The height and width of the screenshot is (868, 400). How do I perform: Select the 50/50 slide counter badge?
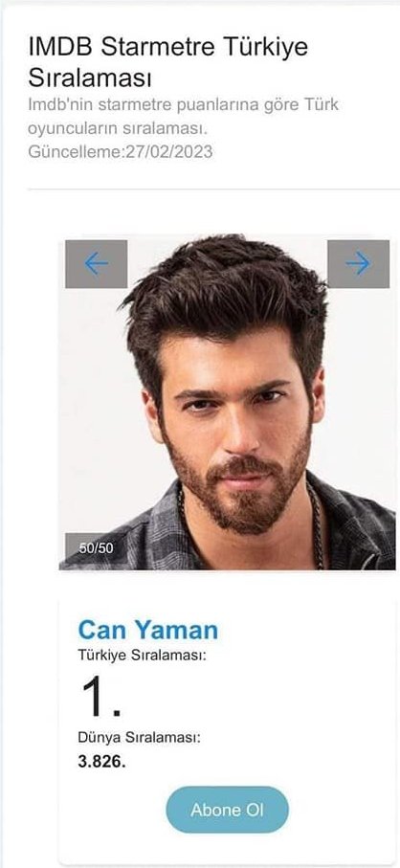[96, 548]
